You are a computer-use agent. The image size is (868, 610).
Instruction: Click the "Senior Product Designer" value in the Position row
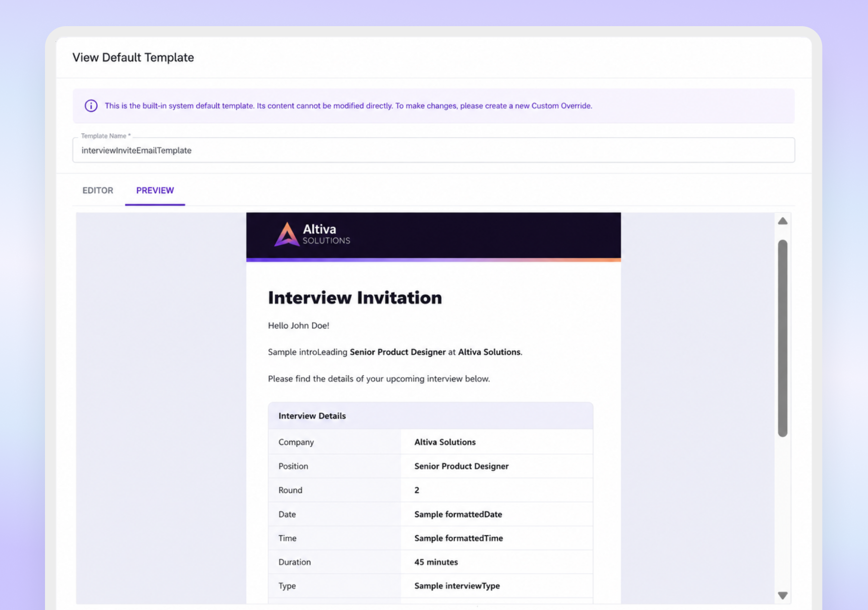(x=461, y=466)
